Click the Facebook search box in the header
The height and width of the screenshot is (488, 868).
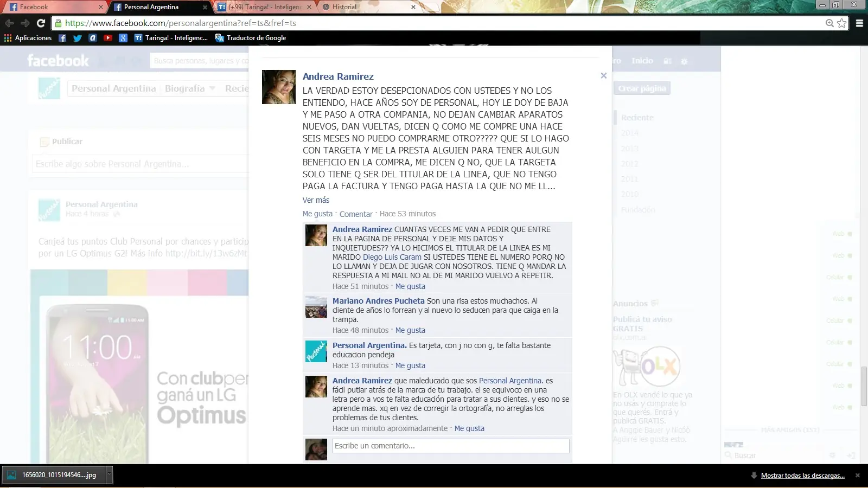[199, 61]
